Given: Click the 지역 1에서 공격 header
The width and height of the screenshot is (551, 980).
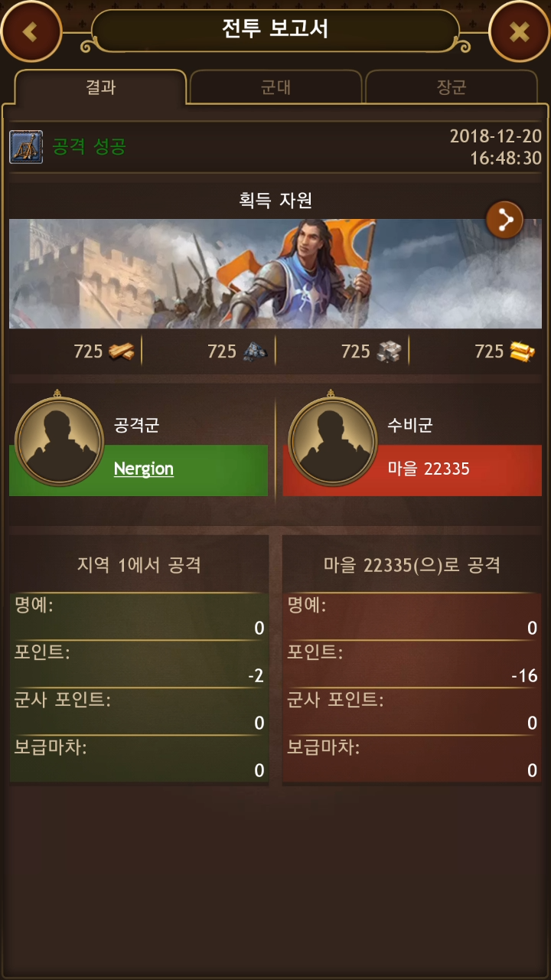Looking at the screenshot, I should pos(139,565).
